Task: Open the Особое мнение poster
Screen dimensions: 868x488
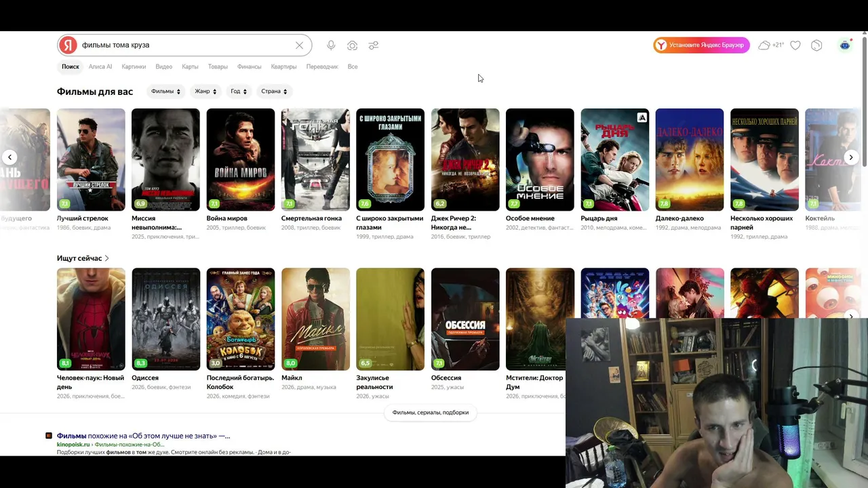Action: (x=540, y=160)
